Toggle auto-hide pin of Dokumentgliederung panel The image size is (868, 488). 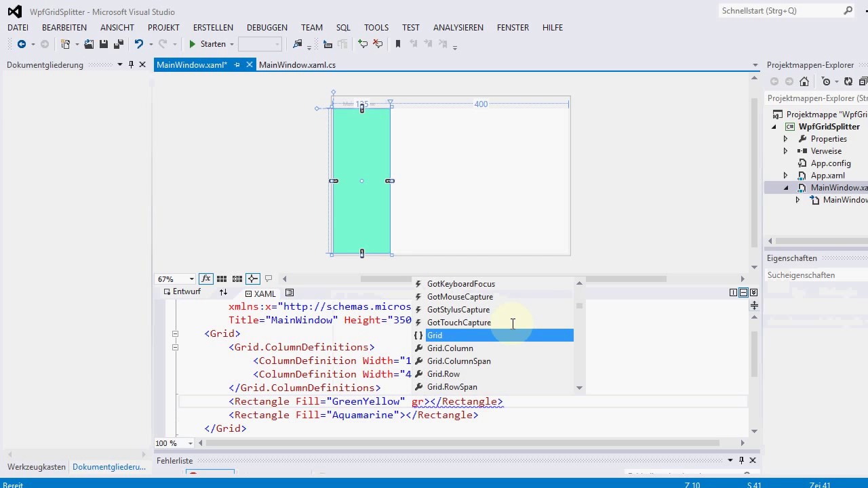(x=131, y=65)
